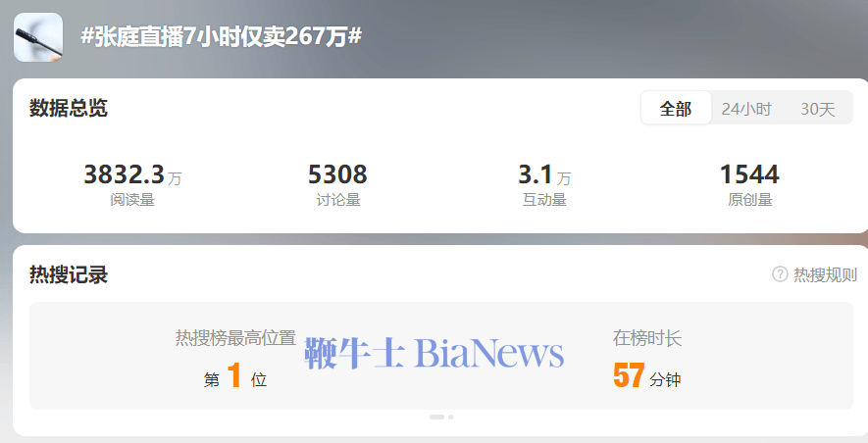The image size is (868, 443).
Task: Click the 第1位 ranking value
Action: (235, 376)
